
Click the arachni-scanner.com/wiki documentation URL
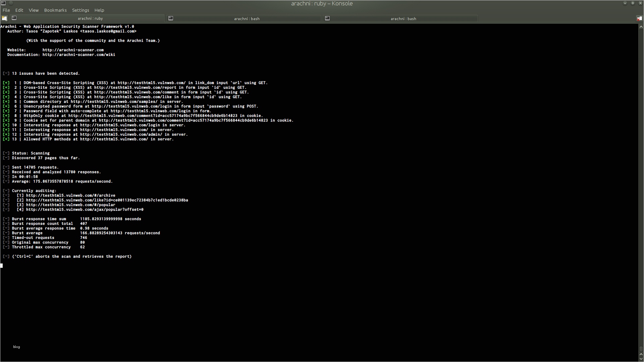point(78,55)
